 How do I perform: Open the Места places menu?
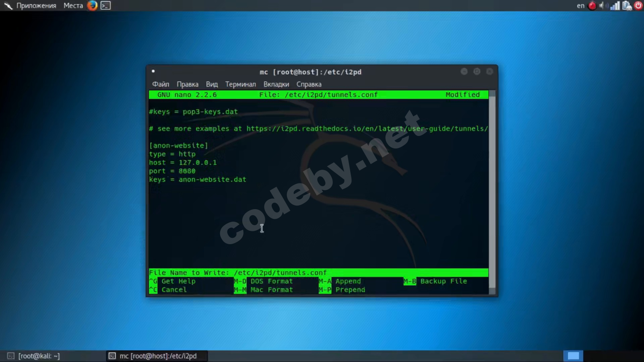tap(73, 6)
